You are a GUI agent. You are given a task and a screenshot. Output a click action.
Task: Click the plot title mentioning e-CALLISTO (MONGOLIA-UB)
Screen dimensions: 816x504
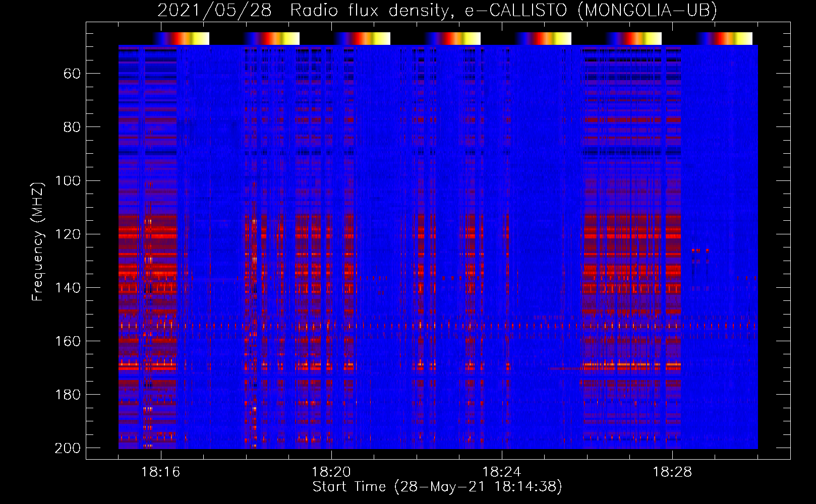click(437, 11)
